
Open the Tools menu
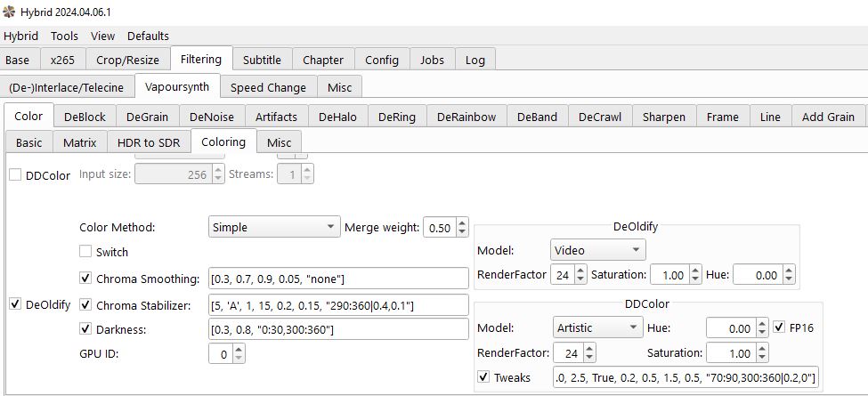click(64, 36)
